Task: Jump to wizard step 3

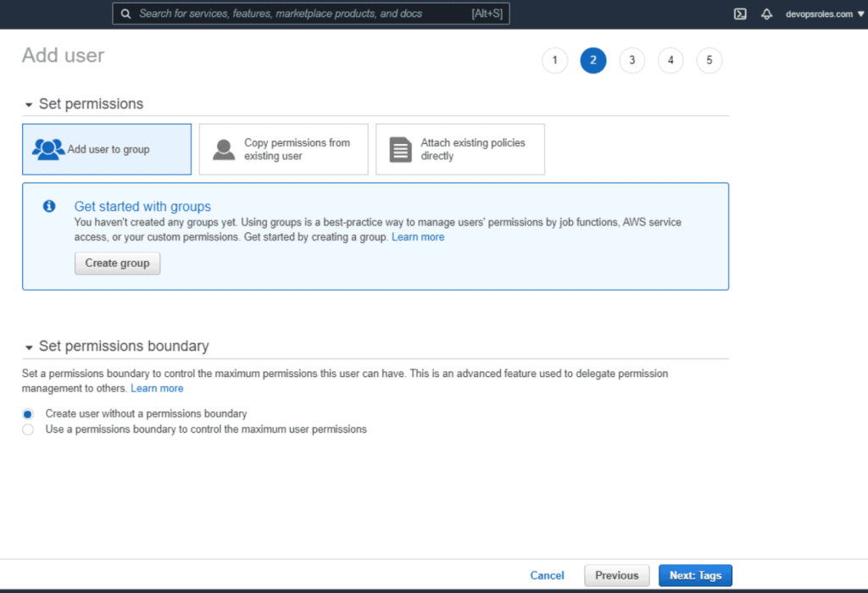Action: (x=632, y=60)
